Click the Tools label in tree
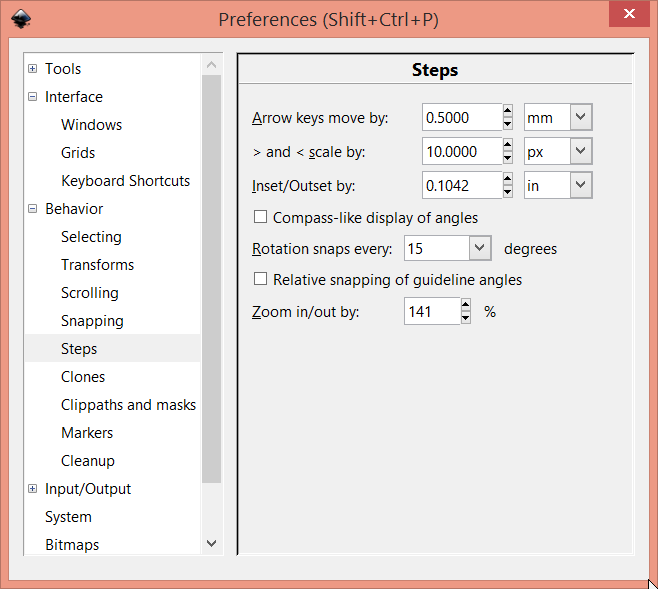658x589 pixels. coord(63,69)
